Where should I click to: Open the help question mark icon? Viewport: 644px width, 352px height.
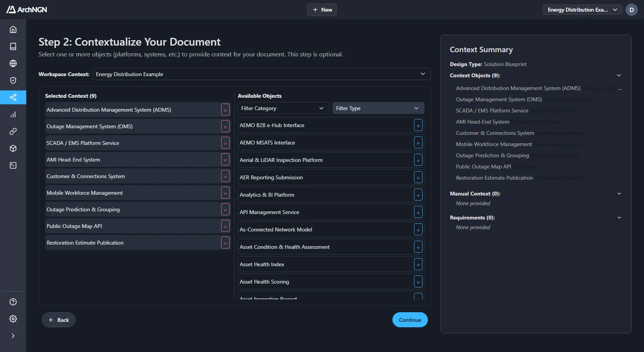tap(13, 302)
